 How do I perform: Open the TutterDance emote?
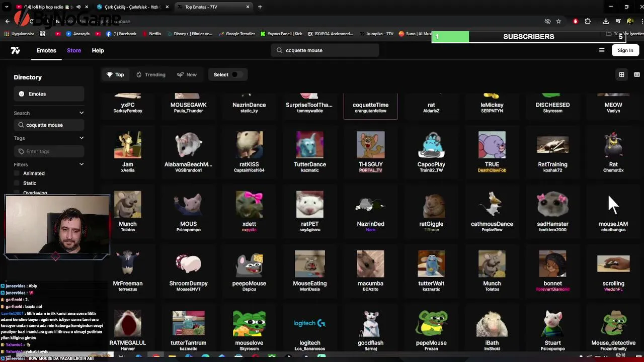click(x=310, y=151)
